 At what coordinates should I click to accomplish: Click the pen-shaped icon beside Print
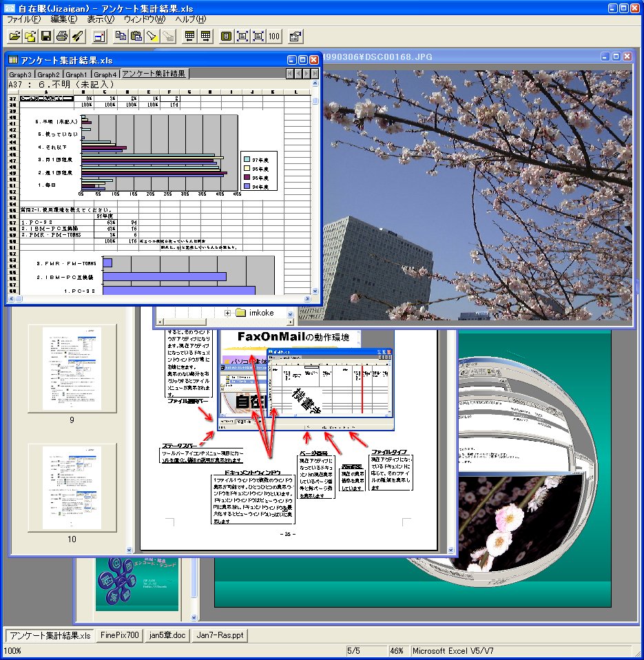pos(78,37)
